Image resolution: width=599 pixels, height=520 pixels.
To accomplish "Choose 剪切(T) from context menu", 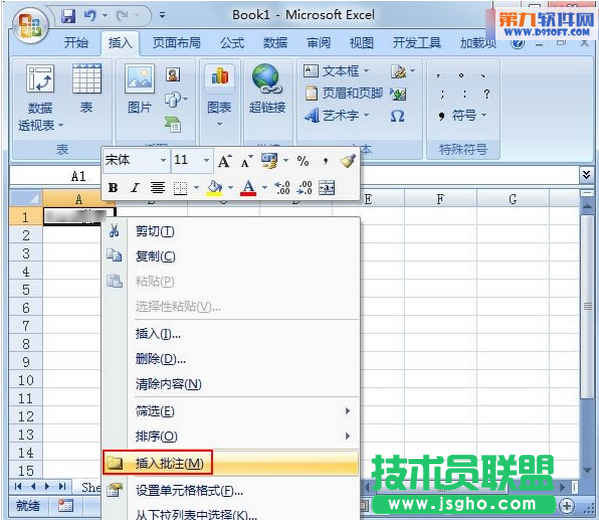I will click(231, 231).
